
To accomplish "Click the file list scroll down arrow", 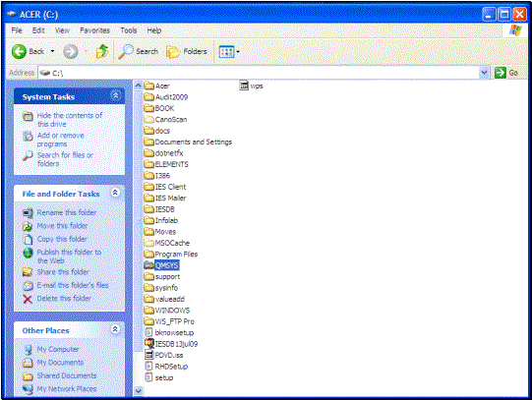I will (138, 391).
